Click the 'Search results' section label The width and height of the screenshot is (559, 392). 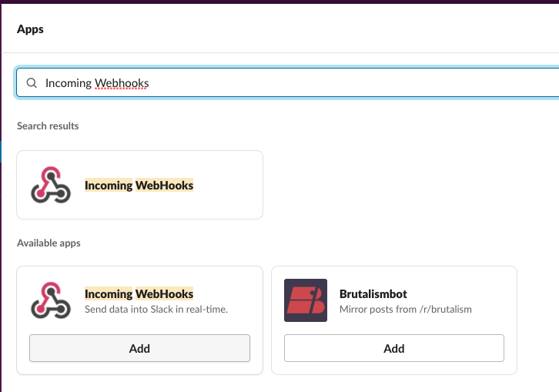tap(48, 126)
